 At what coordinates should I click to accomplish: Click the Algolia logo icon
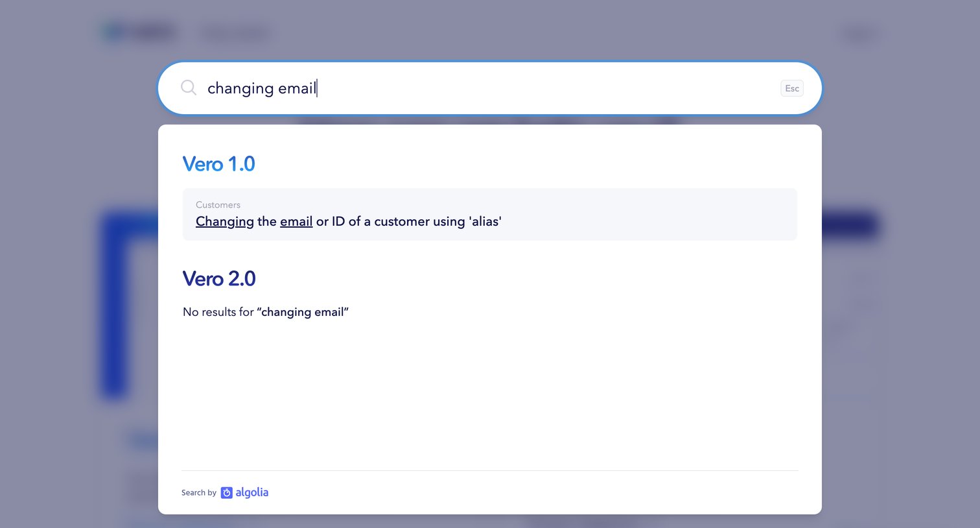226,493
